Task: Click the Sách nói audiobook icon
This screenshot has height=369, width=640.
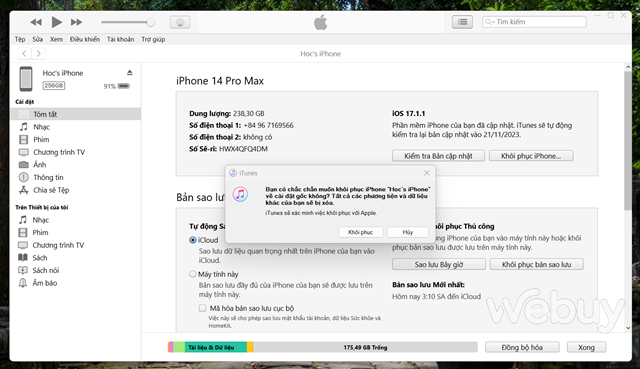Action: (23, 270)
